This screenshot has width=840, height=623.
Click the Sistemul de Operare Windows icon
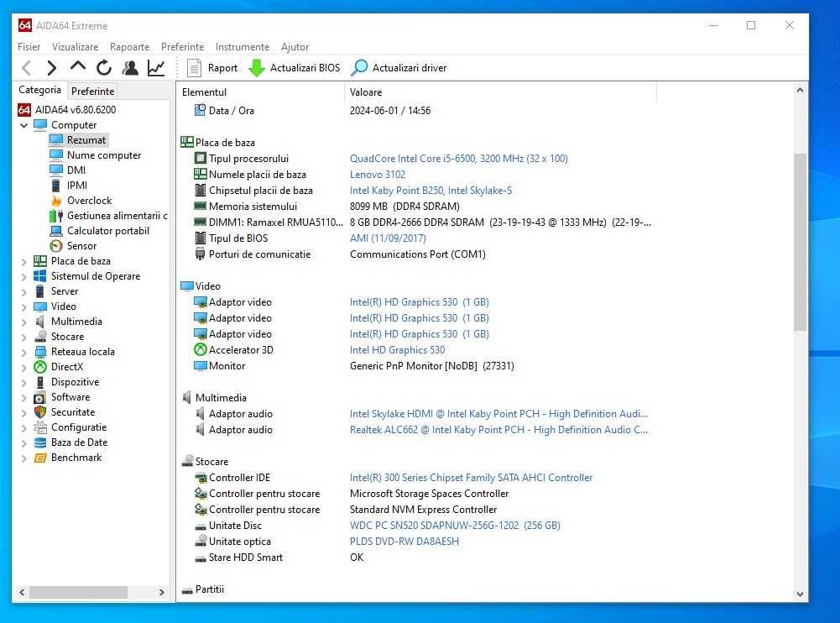point(40,276)
